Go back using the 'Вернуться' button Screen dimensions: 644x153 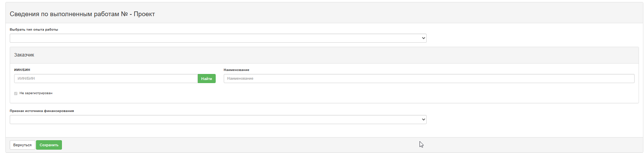(23, 145)
